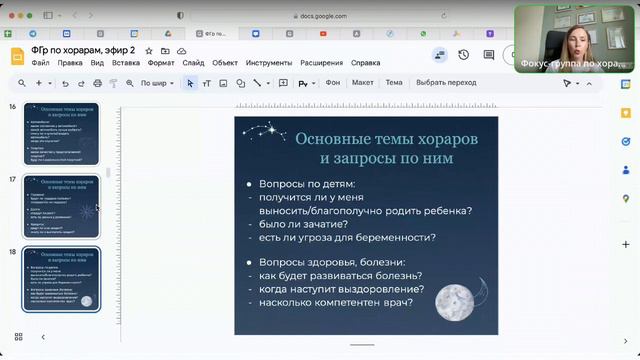The height and width of the screenshot is (360, 640).
Task: Collapse the filmstrip panel arrow
Action: click(43, 337)
